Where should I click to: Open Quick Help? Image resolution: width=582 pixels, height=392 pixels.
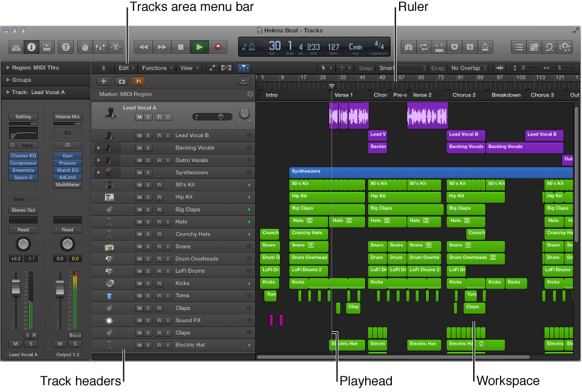pos(66,47)
